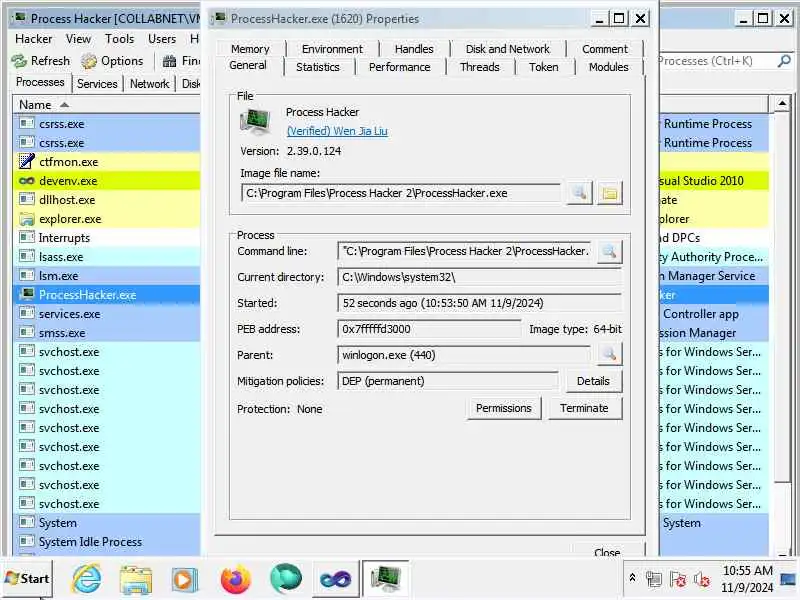This screenshot has height=600, width=800.
Task: Open Windows Explorer taskbar icon
Action: pyautogui.click(x=136, y=580)
